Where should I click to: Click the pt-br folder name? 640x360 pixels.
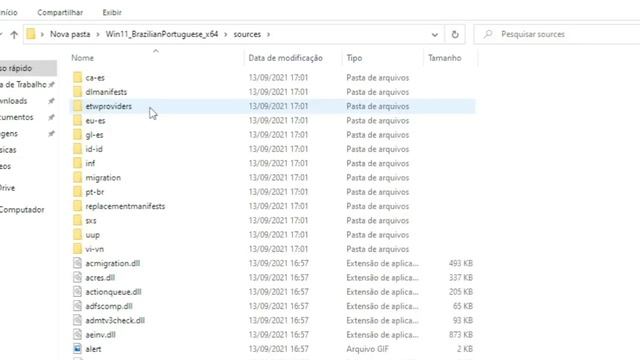95,192
